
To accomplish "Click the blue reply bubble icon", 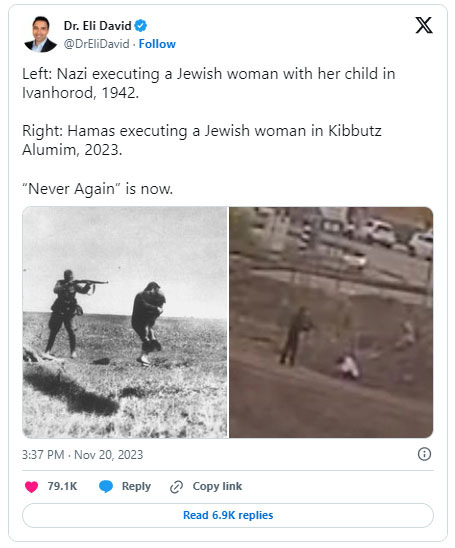I will click(106, 486).
